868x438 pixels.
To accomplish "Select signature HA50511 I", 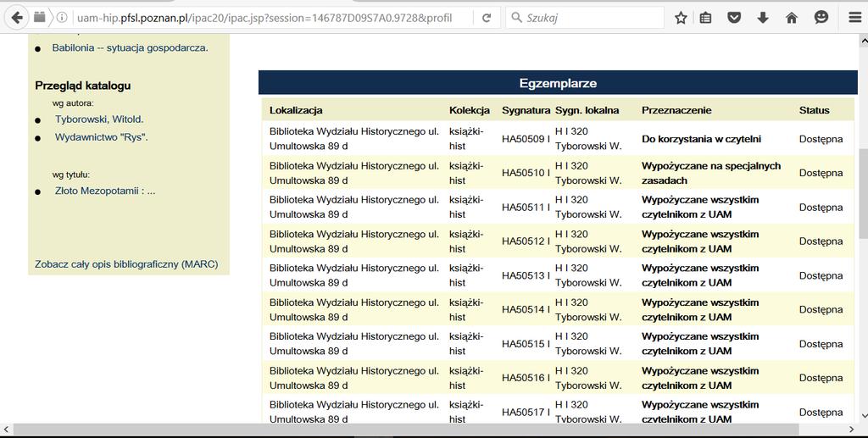I will tap(526, 208).
